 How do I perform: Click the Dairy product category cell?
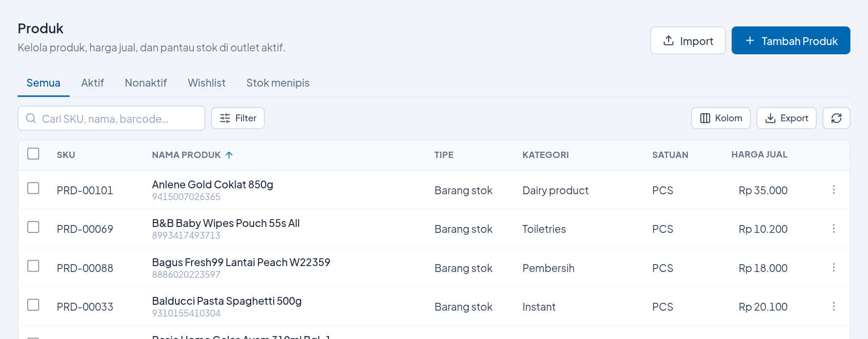click(555, 190)
